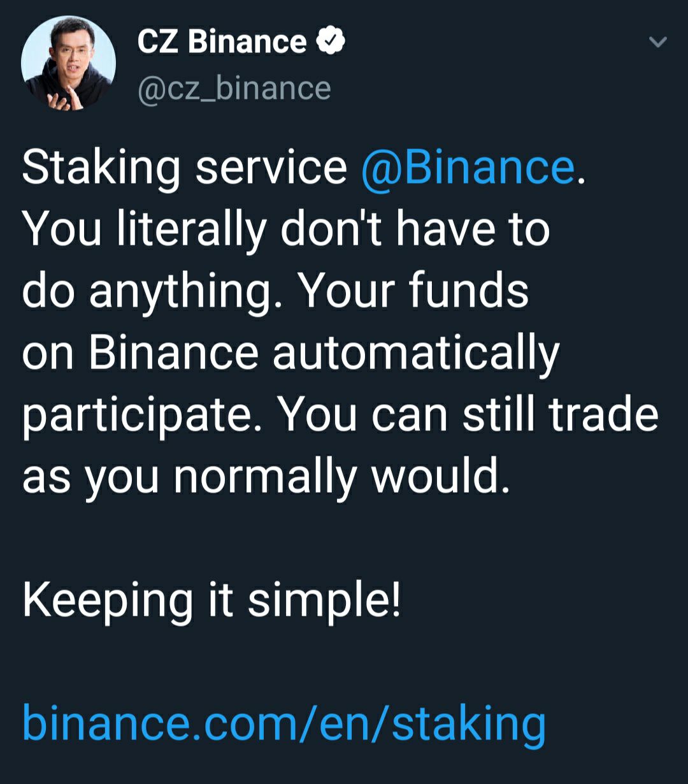Click the word "normally" in the tweet
The image size is (688, 784).
pyautogui.click(x=264, y=475)
